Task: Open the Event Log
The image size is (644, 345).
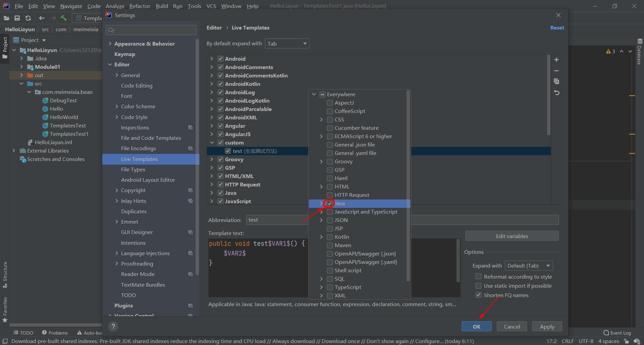Action: (617, 333)
